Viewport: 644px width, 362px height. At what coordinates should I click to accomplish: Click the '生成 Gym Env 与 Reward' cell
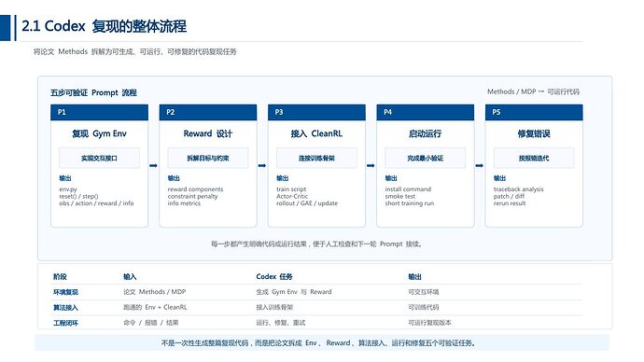[294, 292]
